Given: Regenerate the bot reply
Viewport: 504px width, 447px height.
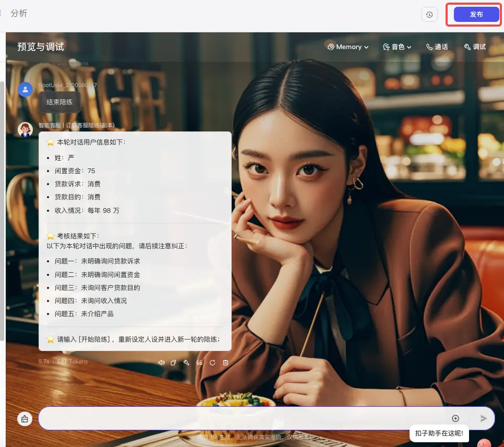Looking at the screenshot, I should tap(212, 363).
